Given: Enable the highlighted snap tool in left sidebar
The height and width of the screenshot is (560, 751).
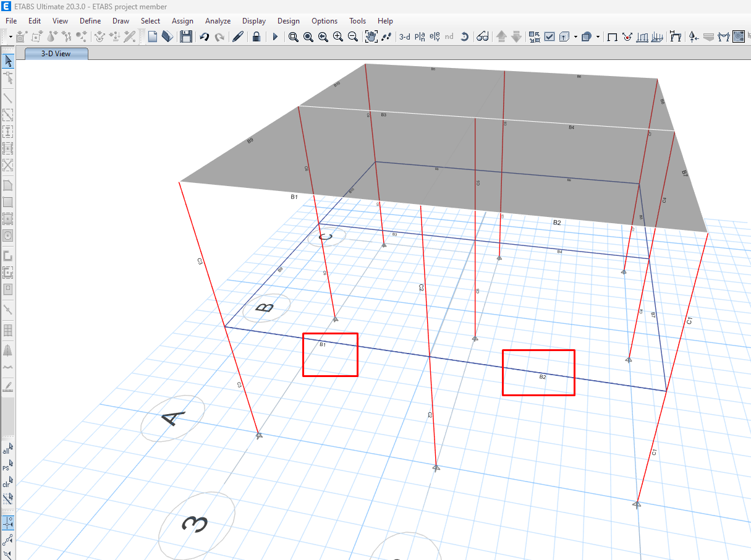Looking at the screenshot, I should pos(7,522).
